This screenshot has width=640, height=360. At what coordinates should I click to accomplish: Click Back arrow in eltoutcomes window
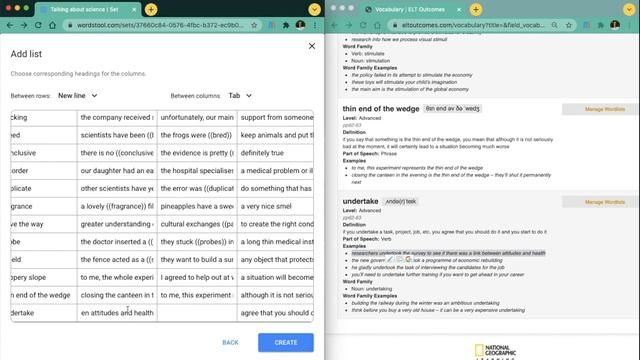pyautogui.click(x=334, y=25)
